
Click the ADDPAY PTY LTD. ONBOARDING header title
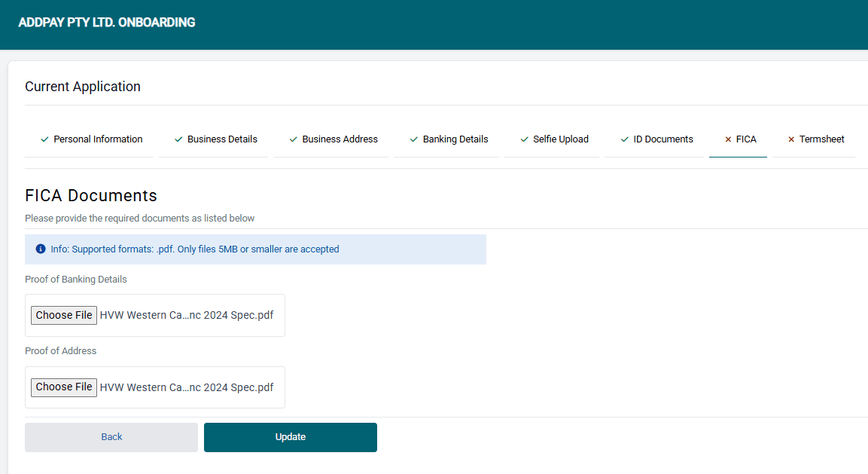point(107,23)
